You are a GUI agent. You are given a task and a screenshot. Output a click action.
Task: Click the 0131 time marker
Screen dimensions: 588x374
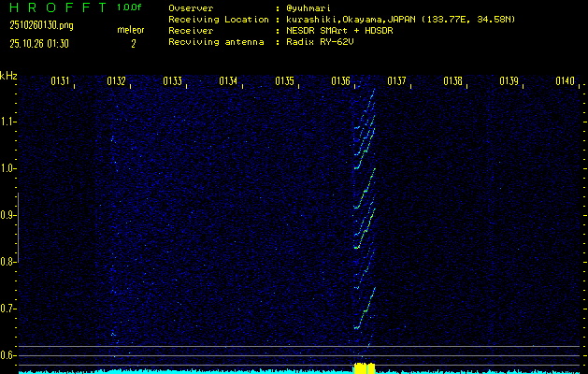[60, 81]
